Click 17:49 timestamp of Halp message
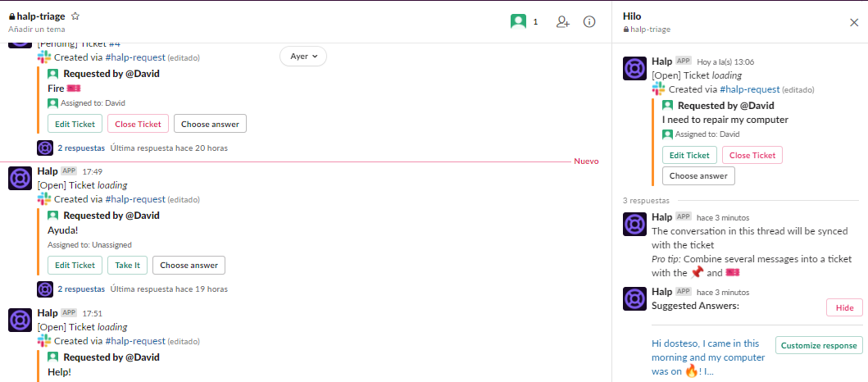This screenshot has height=382, width=868. 93,171
